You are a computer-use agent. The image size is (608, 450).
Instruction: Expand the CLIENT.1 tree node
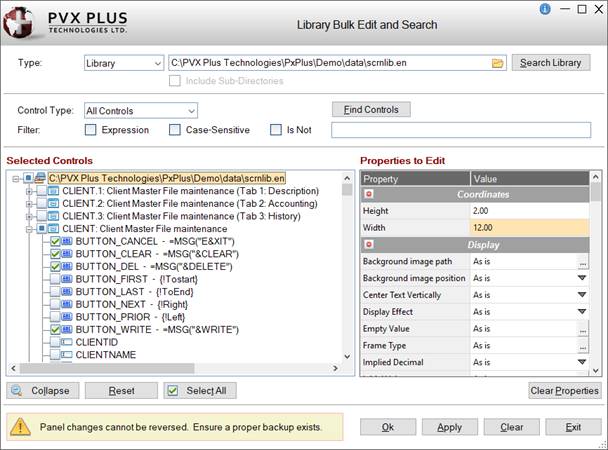(x=29, y=191)
